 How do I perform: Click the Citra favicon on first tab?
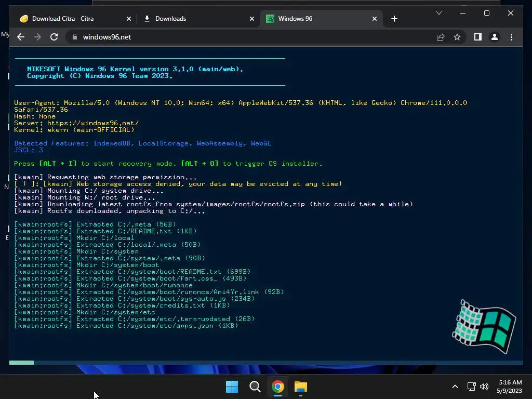click(x=24, y=19)
